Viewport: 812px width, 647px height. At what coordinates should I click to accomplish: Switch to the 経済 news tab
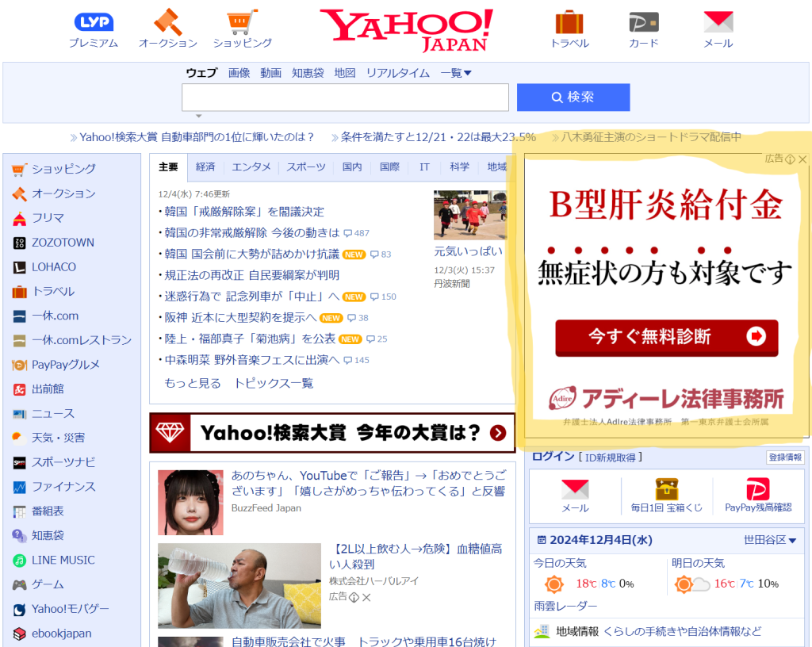coord(205,167)
